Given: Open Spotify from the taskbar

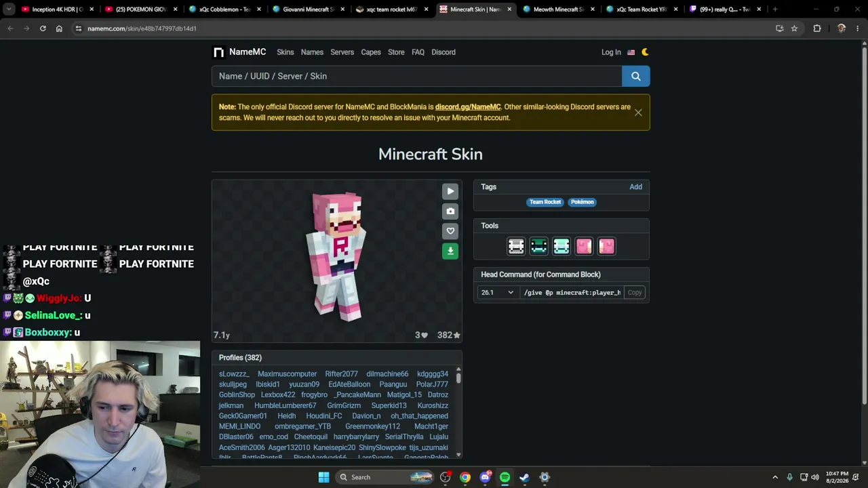Looking at the screenshot, I should coord(505,477).
